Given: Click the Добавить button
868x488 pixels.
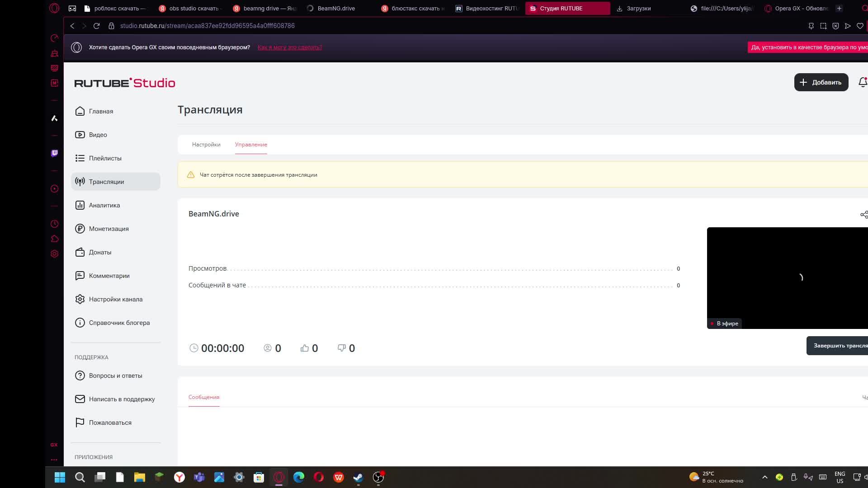Looking at the screenshot, I should [x=821, y=82].
